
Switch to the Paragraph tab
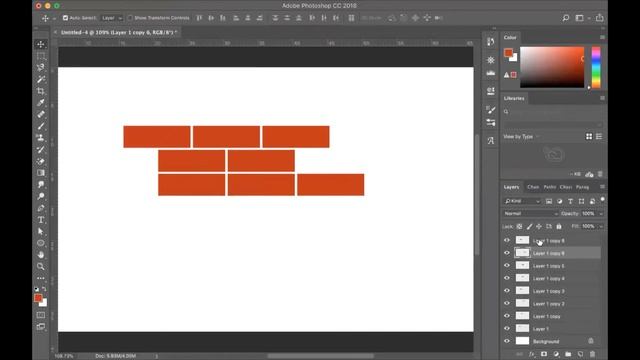click(x=582, y=187)
